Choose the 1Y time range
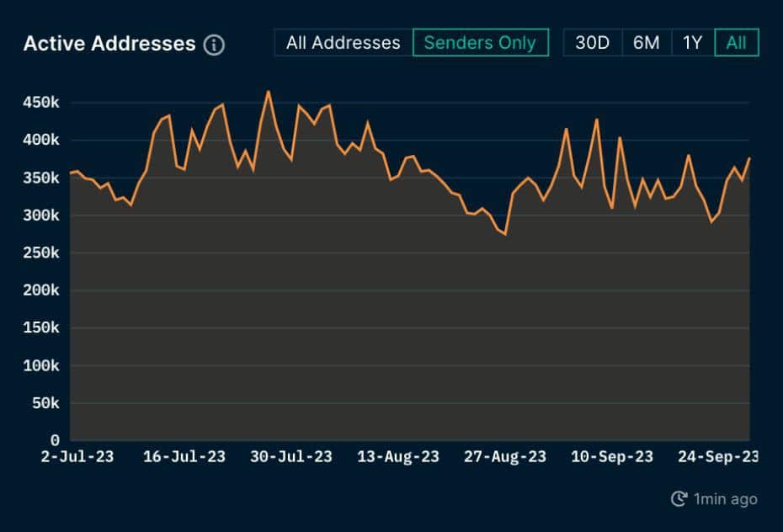 pyautogui.click(x=693, y=43)
